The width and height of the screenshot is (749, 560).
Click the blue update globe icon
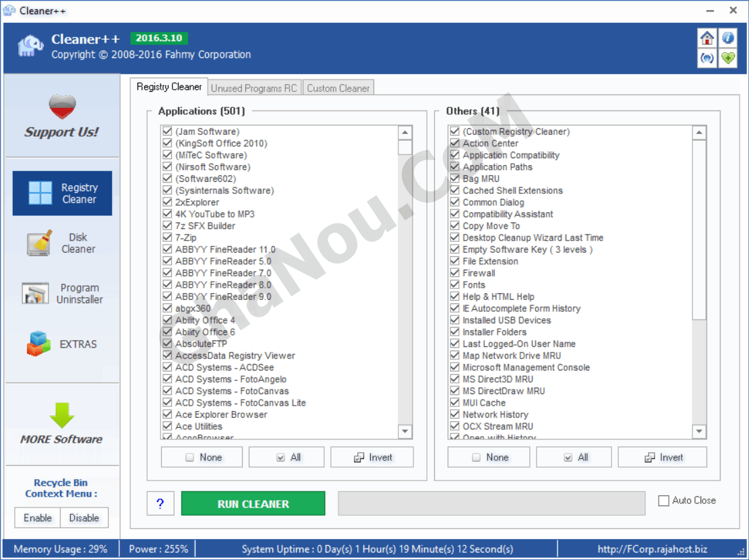click(x=707, y=58)
